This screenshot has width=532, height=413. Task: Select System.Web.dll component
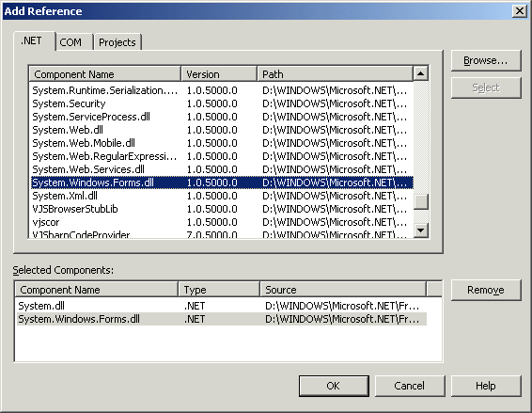[x=222, y=130]
